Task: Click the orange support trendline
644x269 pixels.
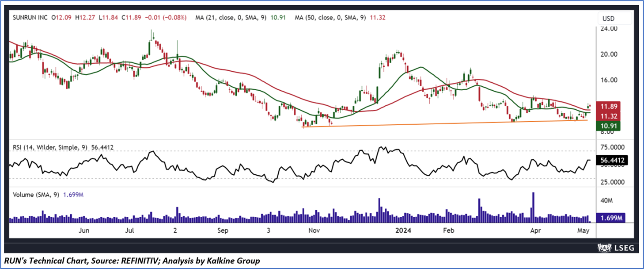Action: (x=445, y=123)
